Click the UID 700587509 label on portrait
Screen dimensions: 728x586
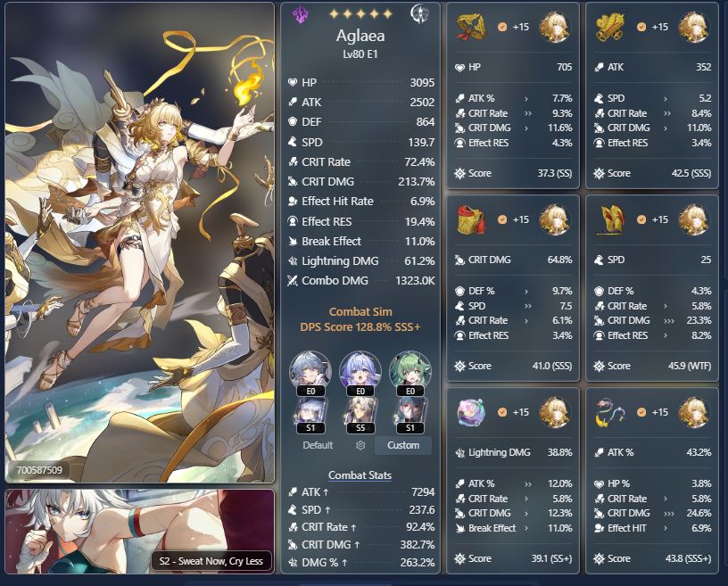pos(39,470)
